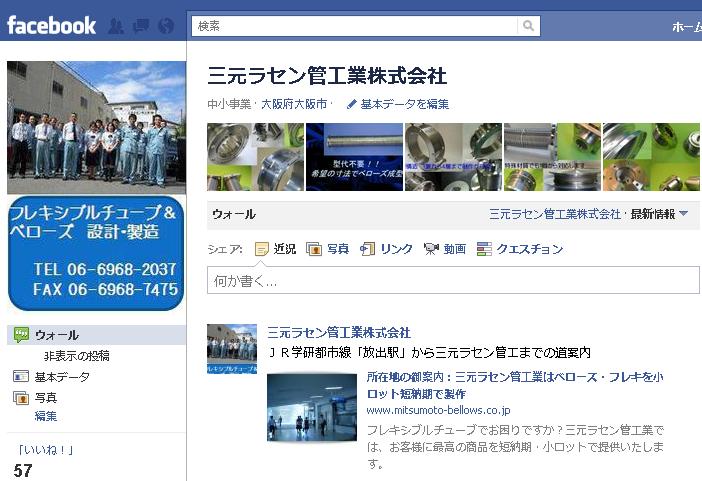702x481 pixels.
Task: Open third photo strip ring image
Action: click(454, 157)
